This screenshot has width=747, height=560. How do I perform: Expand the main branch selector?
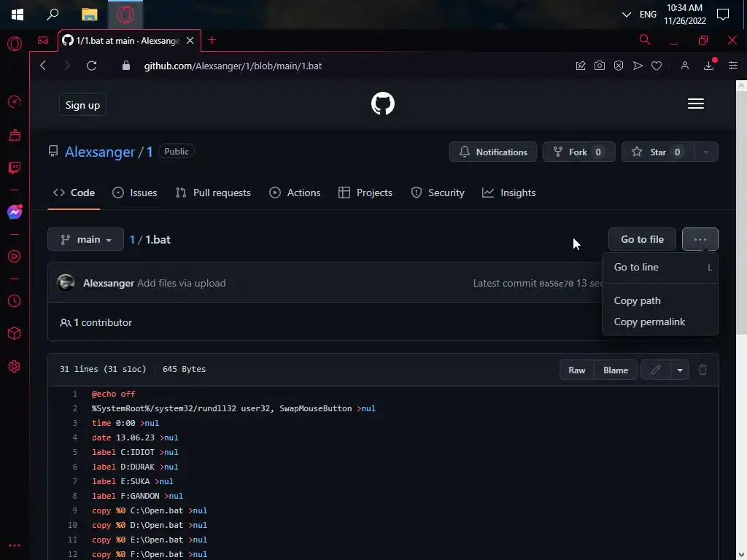tap(86, 239)
